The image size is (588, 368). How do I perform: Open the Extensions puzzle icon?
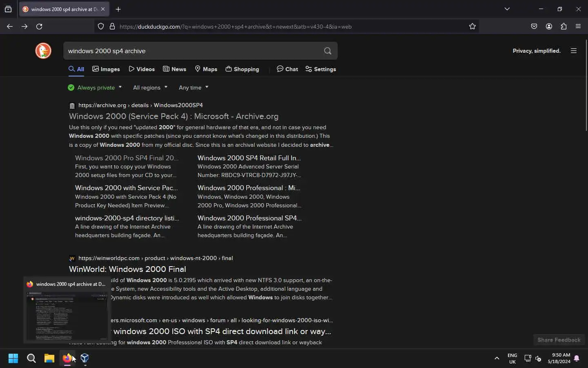[564, 27]
